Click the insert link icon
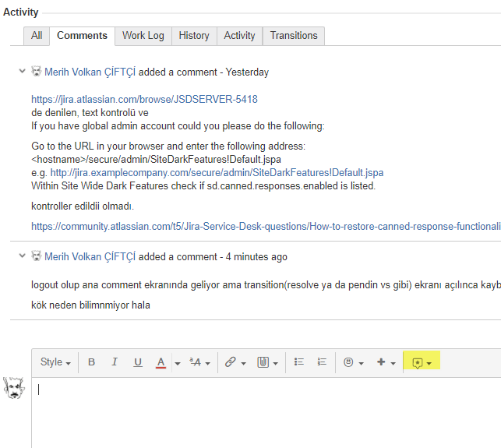Viewport: 501px width, 448px height. pos(230,362)
